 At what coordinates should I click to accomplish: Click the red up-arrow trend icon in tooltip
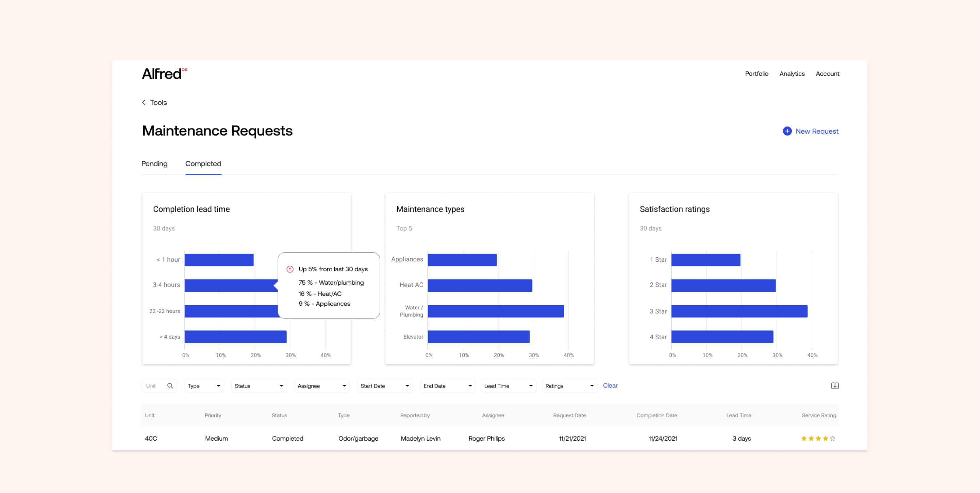point(290,269)
